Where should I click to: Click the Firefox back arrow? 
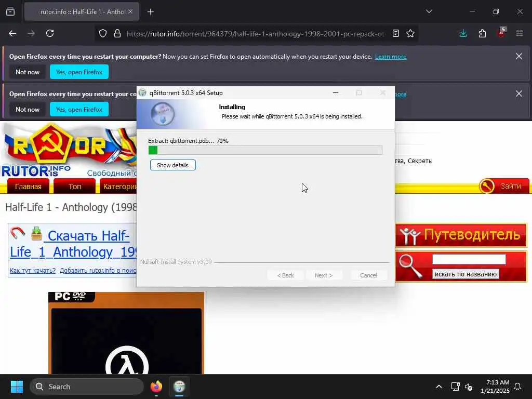12,33
